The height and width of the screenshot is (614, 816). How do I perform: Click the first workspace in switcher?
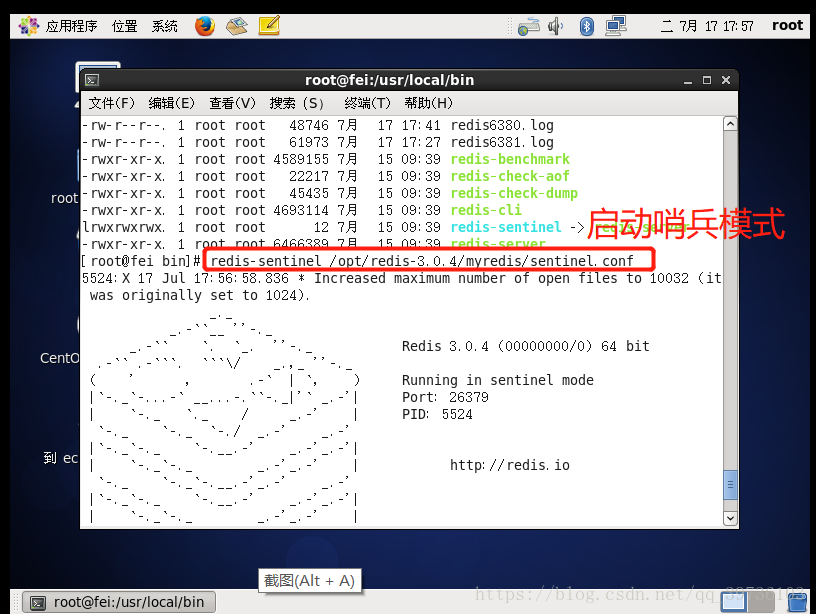[734, 603]
